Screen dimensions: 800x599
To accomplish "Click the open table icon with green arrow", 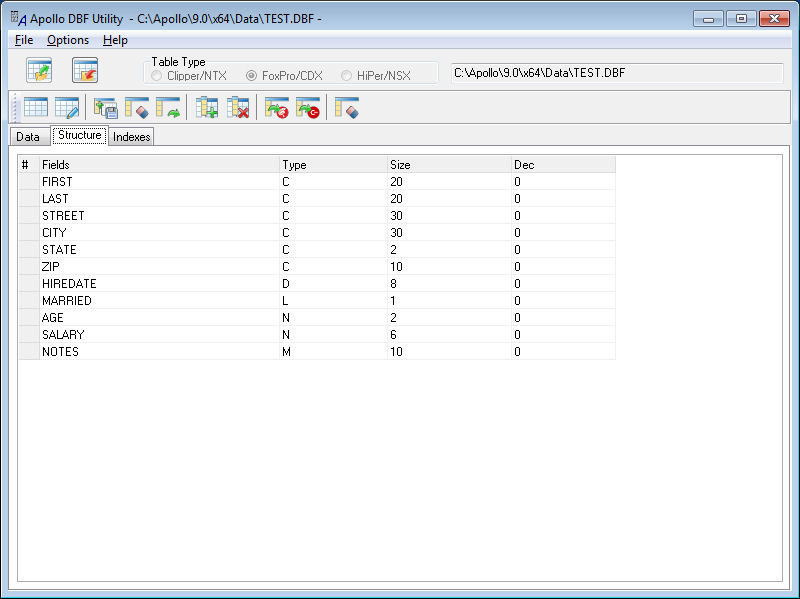I will click(39, 70).
